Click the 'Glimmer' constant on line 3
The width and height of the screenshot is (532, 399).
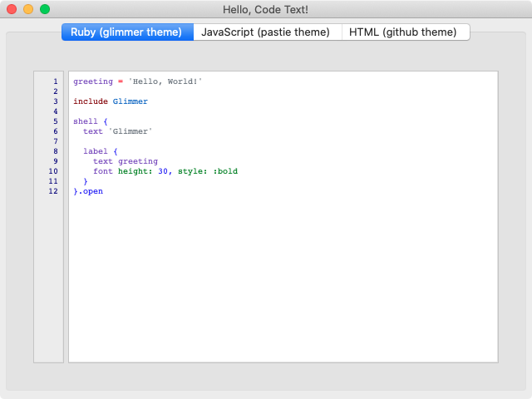pos(131,101)
